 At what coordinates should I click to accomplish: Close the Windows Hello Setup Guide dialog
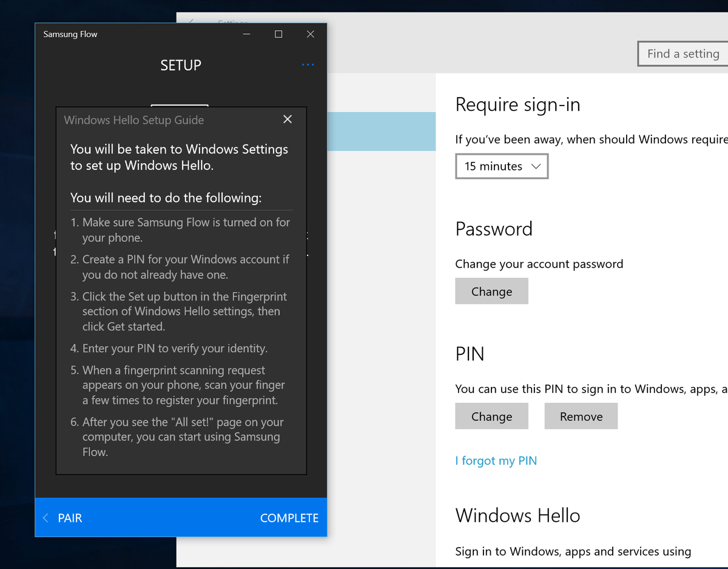click(288, 120)
